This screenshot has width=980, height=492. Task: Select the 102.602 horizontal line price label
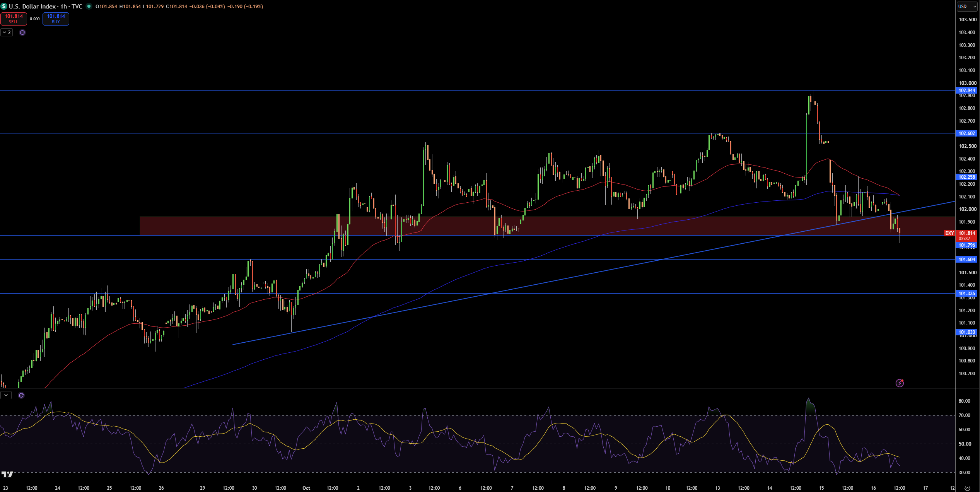click(967, 133)
